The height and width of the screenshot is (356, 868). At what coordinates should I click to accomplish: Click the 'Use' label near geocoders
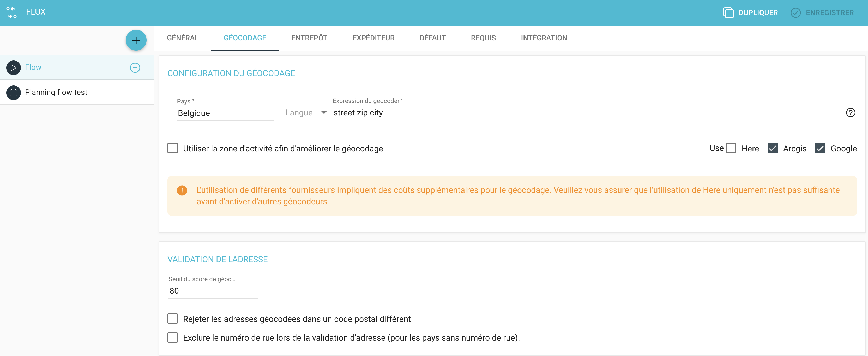click(716, 148)
